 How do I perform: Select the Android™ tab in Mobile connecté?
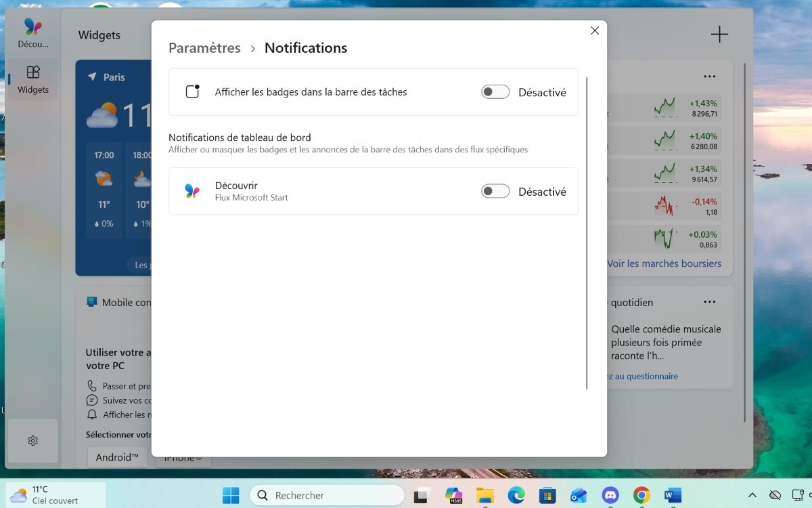coord(116,457)
